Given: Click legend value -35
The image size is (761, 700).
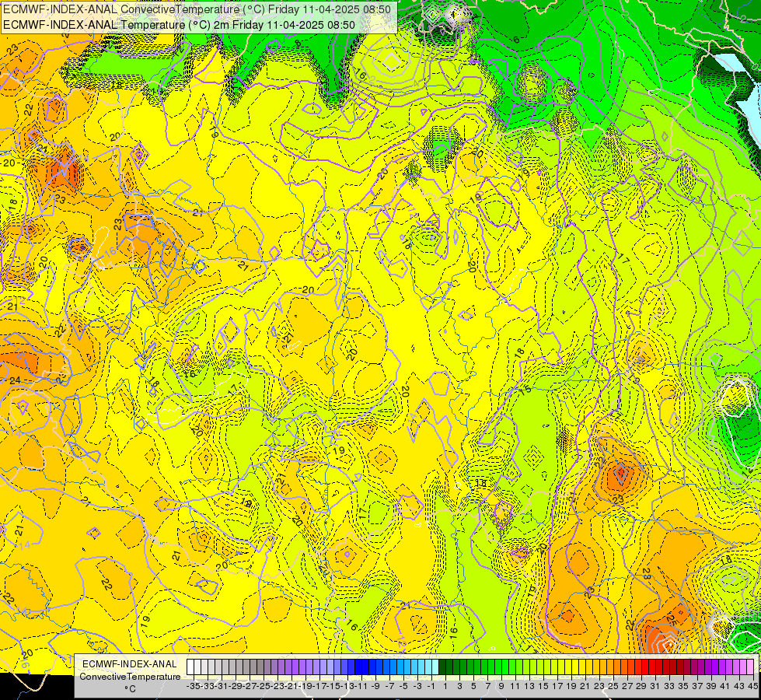Looking at the screenshot, I should coord(194,686).
